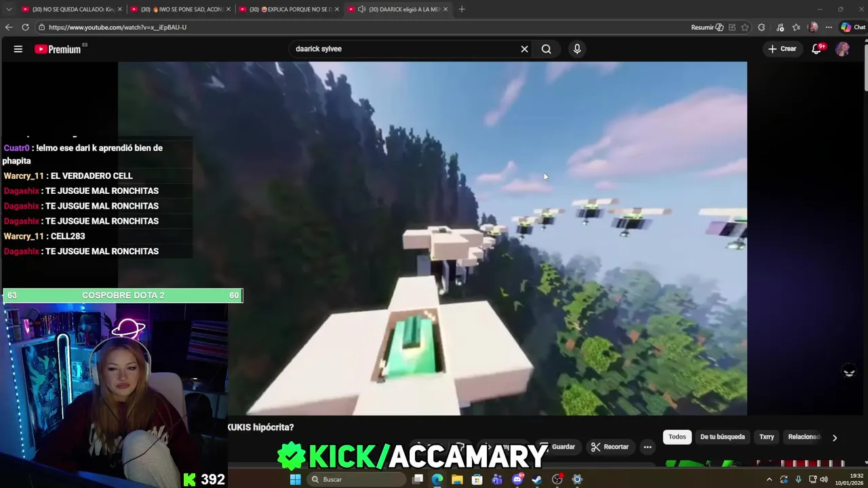
Task: Start voice search with microphone icon
Action: (x=577, y=49)
